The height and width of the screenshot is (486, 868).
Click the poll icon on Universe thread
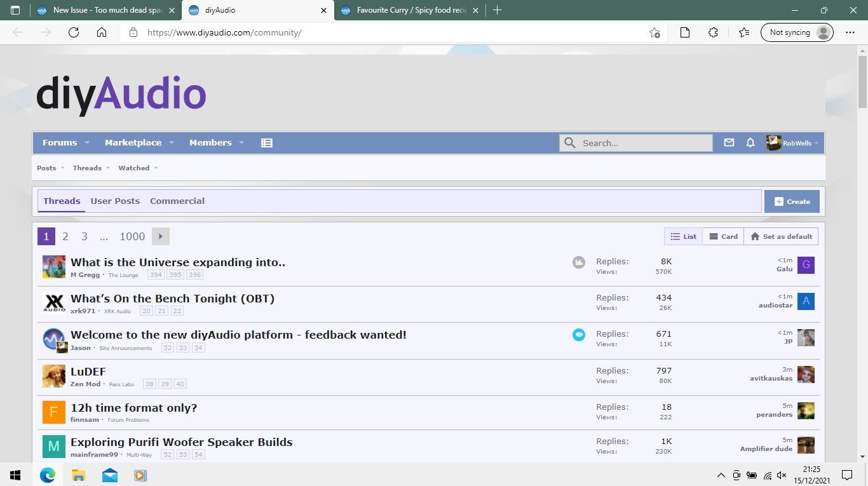point(578,262)
